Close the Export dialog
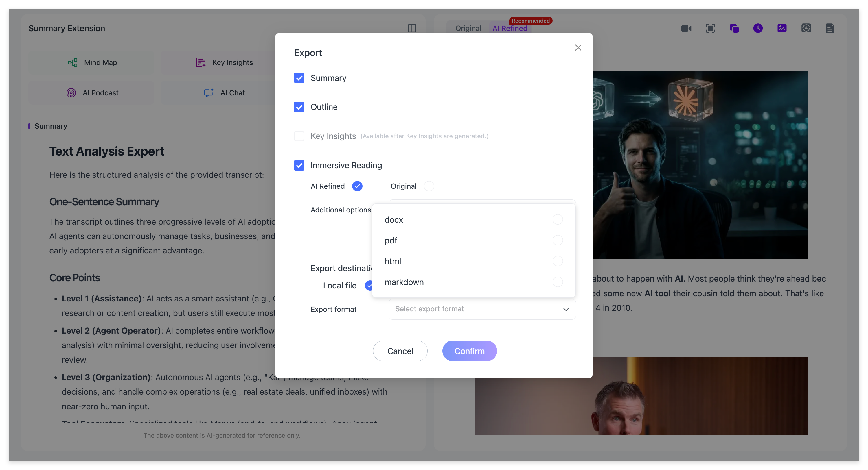The width and height of the screenshot is (868, 470). [x=578, y=47]
